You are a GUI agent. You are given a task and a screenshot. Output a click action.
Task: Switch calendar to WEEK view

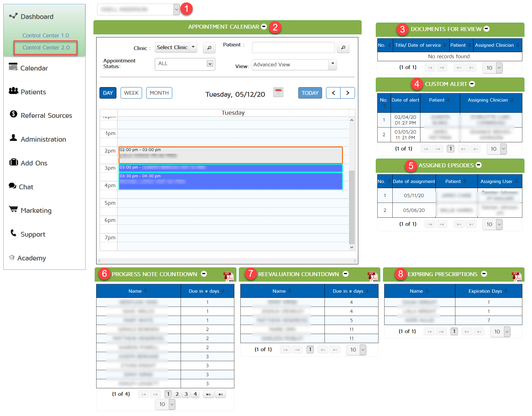[x=131, y=93]
